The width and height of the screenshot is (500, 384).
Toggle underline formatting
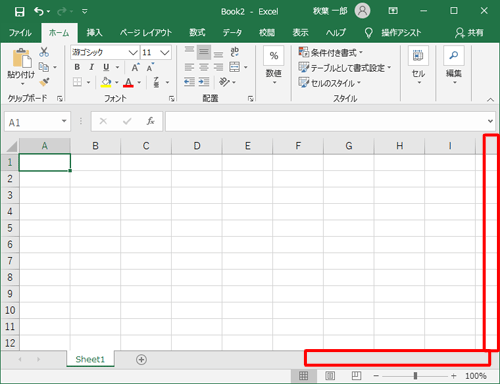coord(106,67)
